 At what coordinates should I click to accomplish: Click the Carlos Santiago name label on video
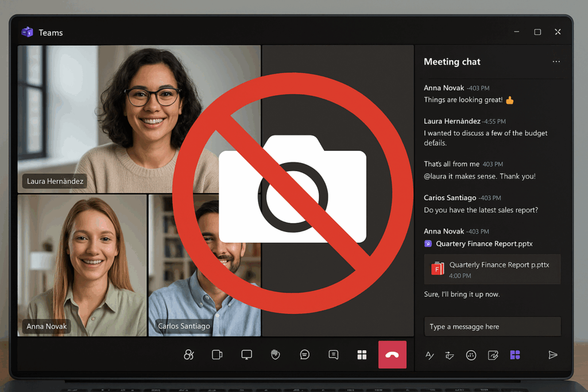tap(184, 326)
